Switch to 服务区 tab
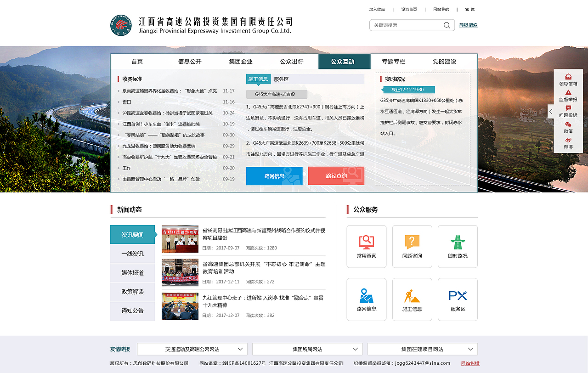The image size is (588, 373). pos(281,79)
